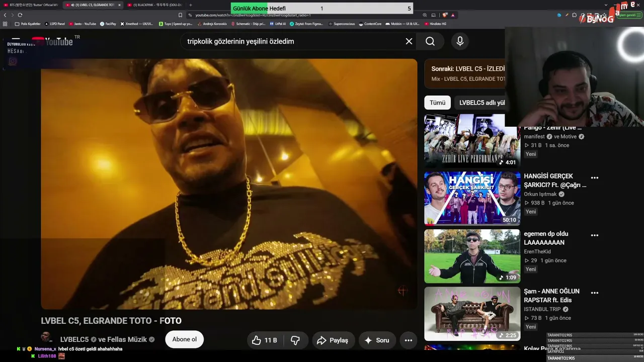Viewport: 644px width, 362px height.
Task: Open the FaciPay bookmark
Action: pos(108,24)
